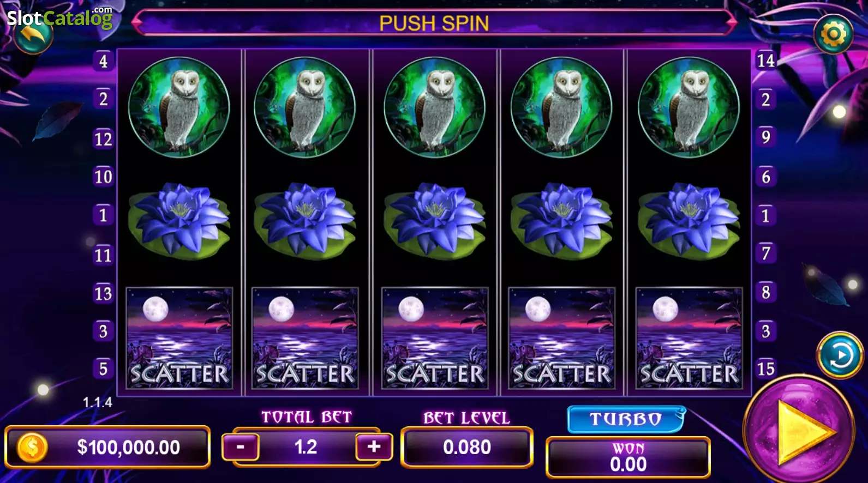Click the PUSH SPIN banner
The width and height of the screenshot is (868, 483).
434,23
